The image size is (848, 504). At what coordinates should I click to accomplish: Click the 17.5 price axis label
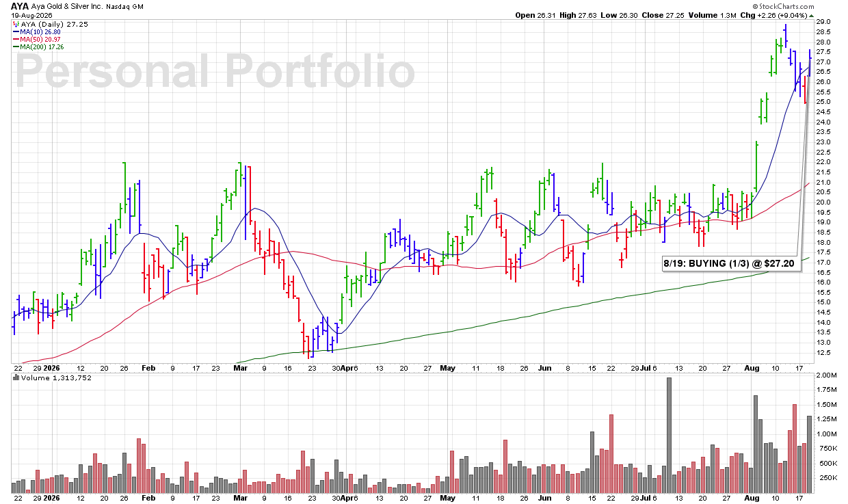(x=823, y=252)
